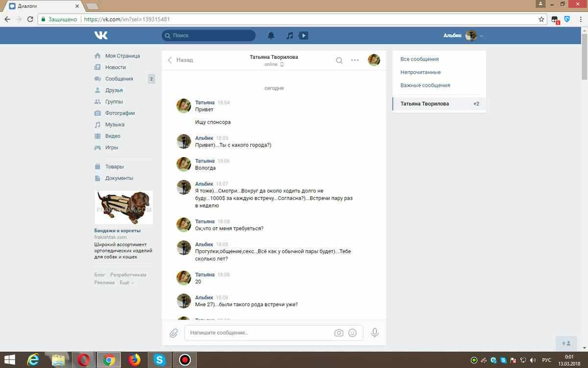Go to 'Сообщения' in the left menu

[x=119, y=79]
